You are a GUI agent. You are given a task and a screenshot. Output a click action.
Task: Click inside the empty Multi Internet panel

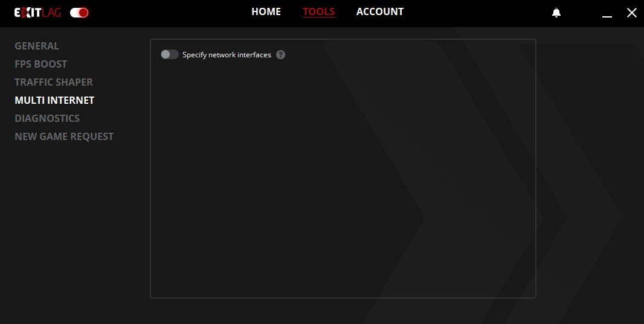coord(343,181)
